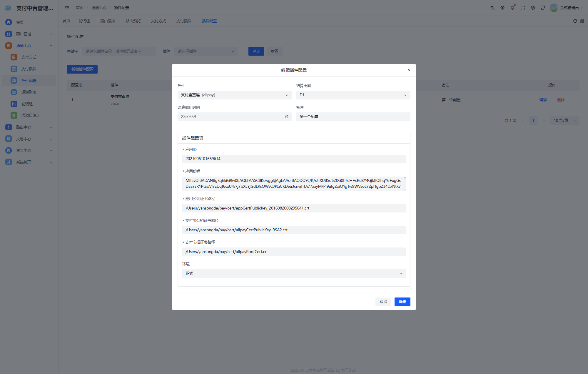This screenshot has height=374, width=588.
Task: Switch to the 路由编排 tab
Action: pyautogui.click(x=108, y=21)
